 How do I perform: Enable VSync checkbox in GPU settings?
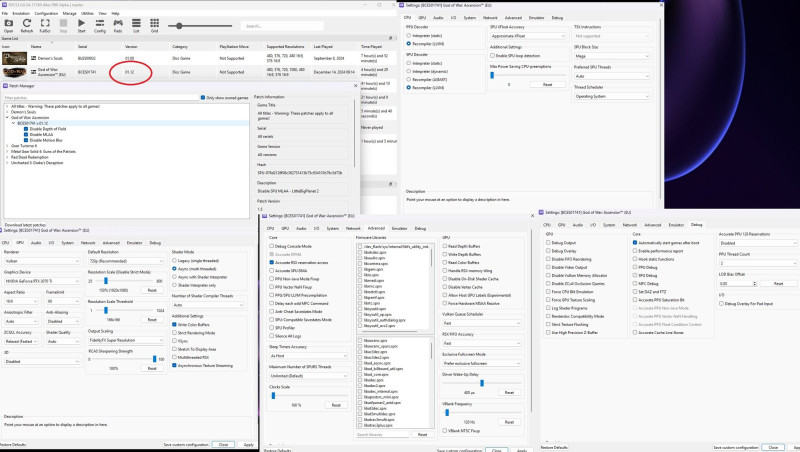pyautogui.click(x=174, y=341)
